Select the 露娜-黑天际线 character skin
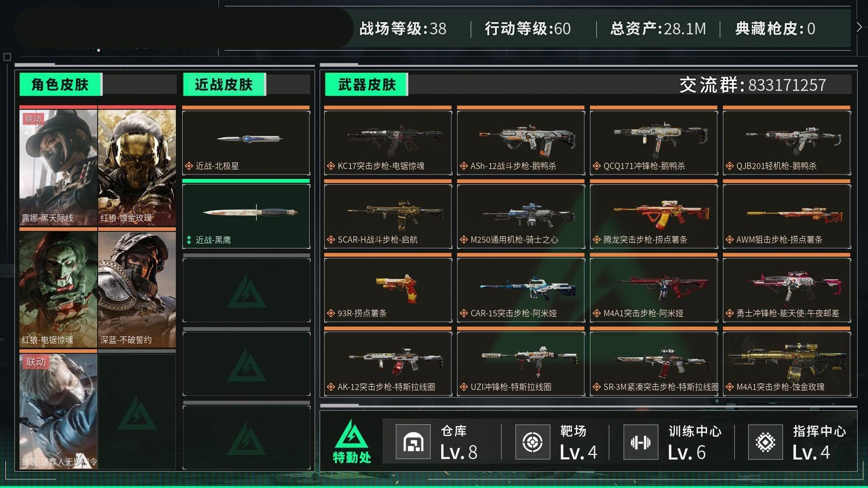 pos(58,167)
